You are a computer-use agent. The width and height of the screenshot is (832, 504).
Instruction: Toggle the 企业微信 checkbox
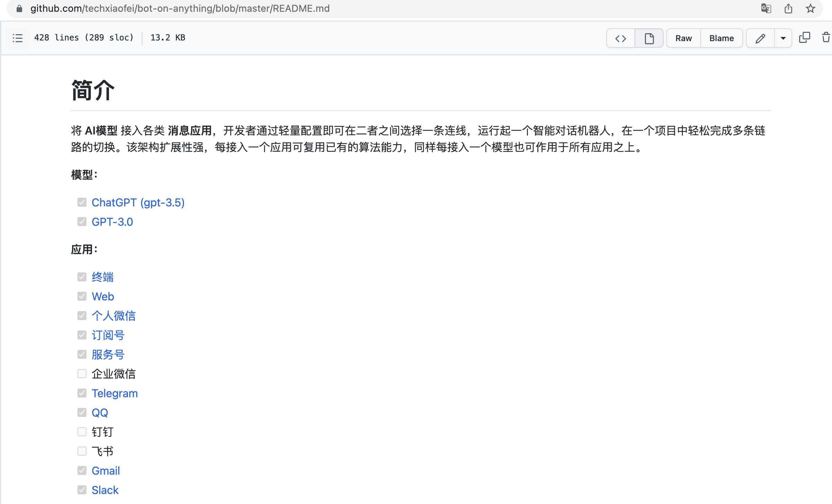tap(82, 374)
